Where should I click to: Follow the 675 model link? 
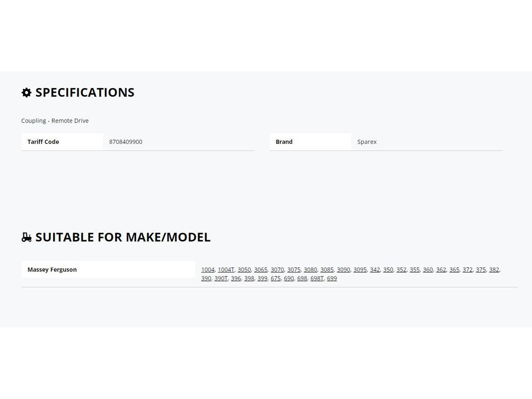(x=276, y=278)
